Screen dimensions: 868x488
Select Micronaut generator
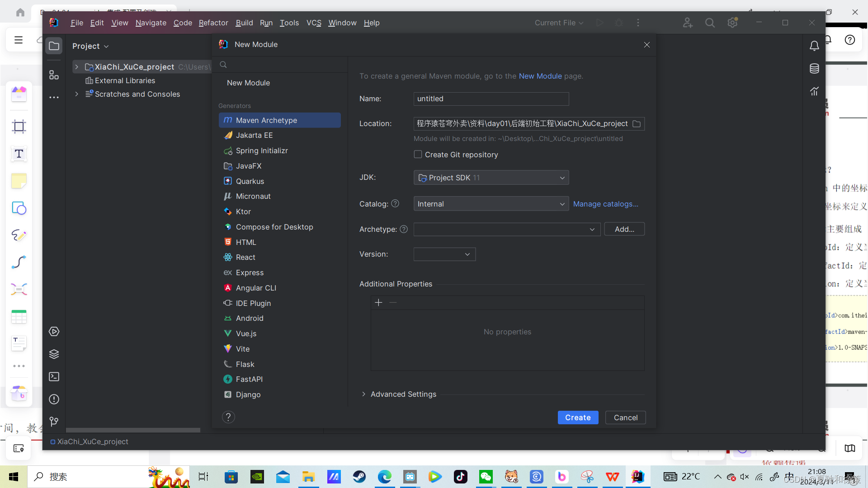(x=280, y=196)
